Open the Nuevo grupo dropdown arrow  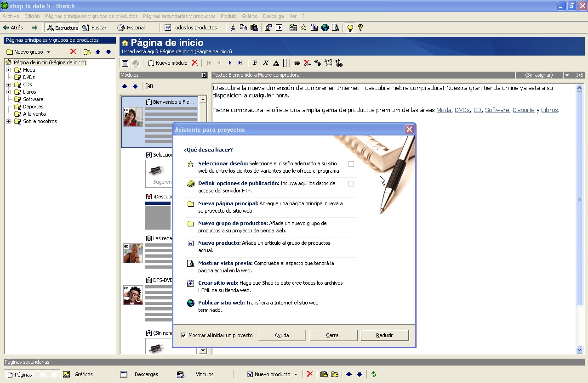click(x=48, y=52)
